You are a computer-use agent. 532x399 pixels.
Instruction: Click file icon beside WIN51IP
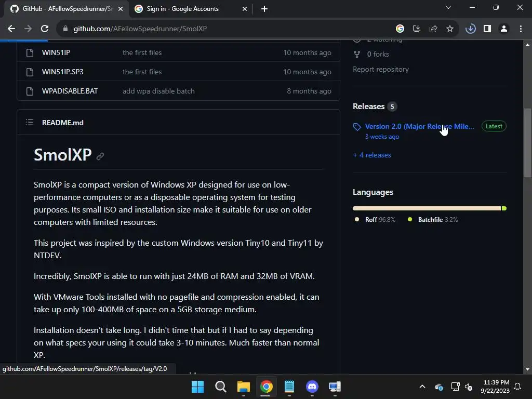click(30, 53)
